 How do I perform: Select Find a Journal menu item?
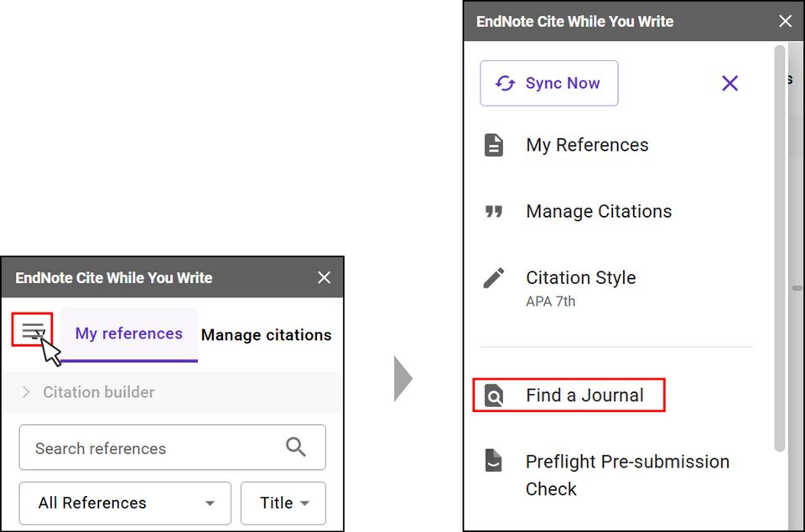point(569,395)
